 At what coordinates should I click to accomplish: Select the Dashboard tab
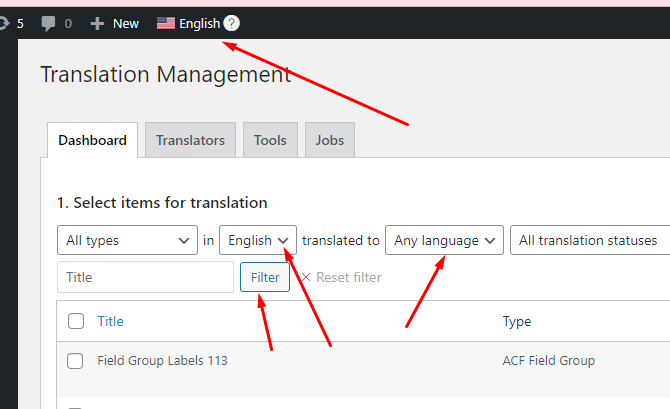point(92,140)
